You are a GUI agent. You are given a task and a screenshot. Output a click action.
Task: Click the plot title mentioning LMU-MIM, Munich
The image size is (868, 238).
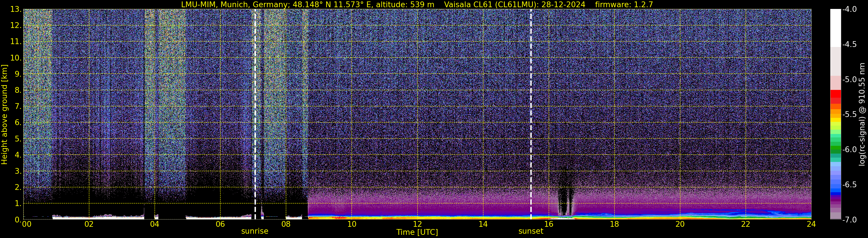[x=417, y=4]
